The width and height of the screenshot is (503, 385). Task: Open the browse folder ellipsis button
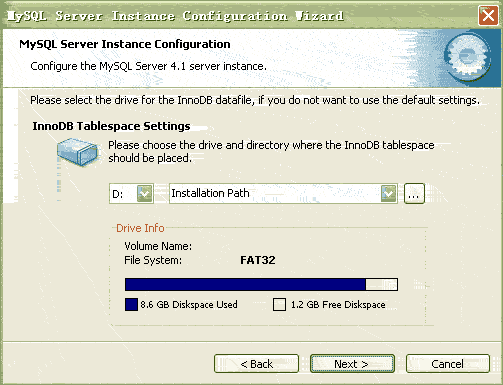pyautogui.click(x=414, y=193)
